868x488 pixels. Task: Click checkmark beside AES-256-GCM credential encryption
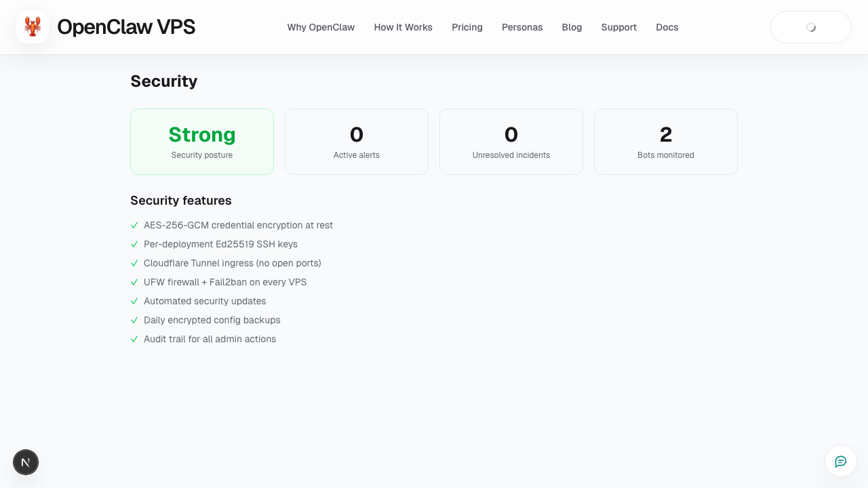click(134, 225)
